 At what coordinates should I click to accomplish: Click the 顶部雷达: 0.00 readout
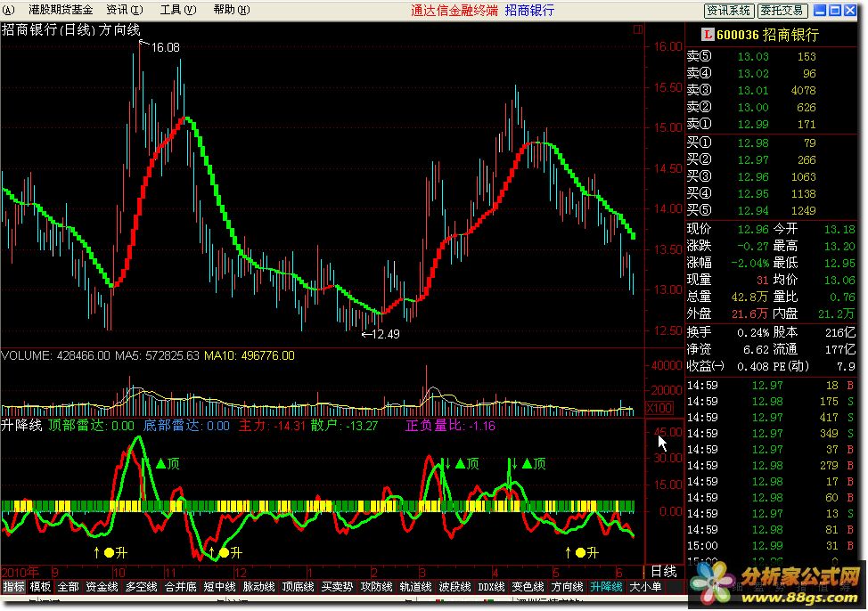coord(91,426)
